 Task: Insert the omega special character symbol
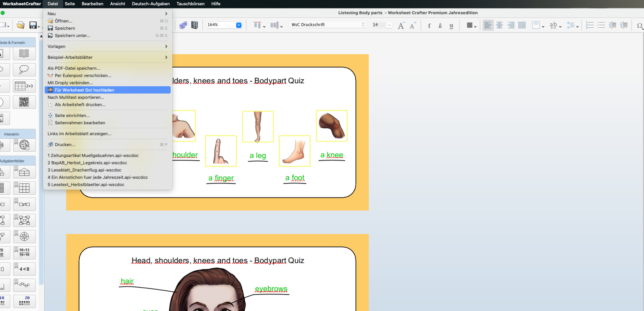click(639, 25)
